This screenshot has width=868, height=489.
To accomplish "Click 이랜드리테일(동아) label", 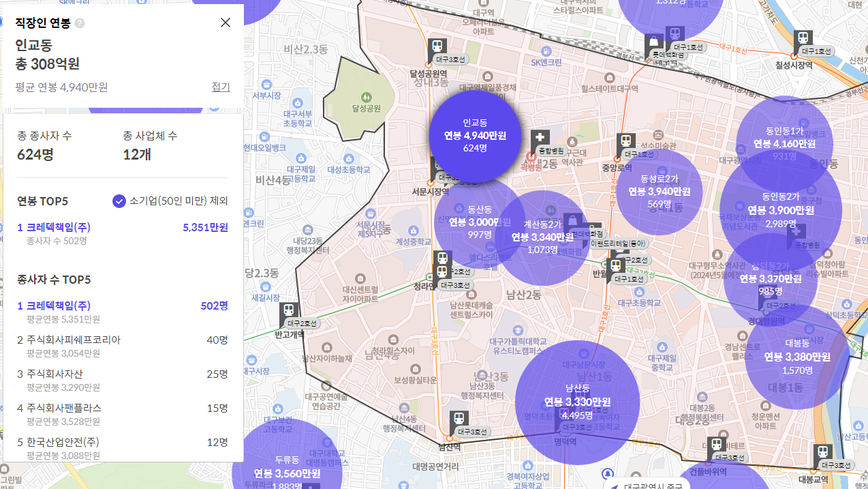I will coord(619,243).
